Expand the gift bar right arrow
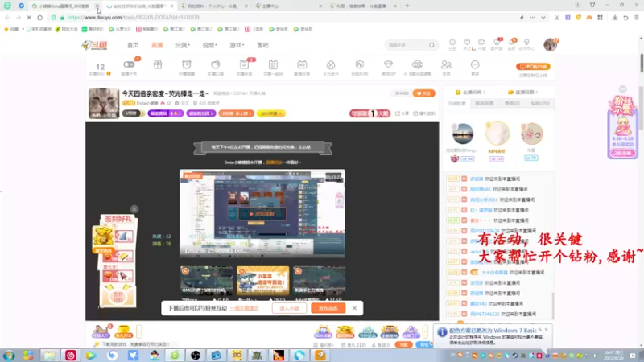Viewport: 644px width, 362px height. pyautogui.click(x=426, y=331)
